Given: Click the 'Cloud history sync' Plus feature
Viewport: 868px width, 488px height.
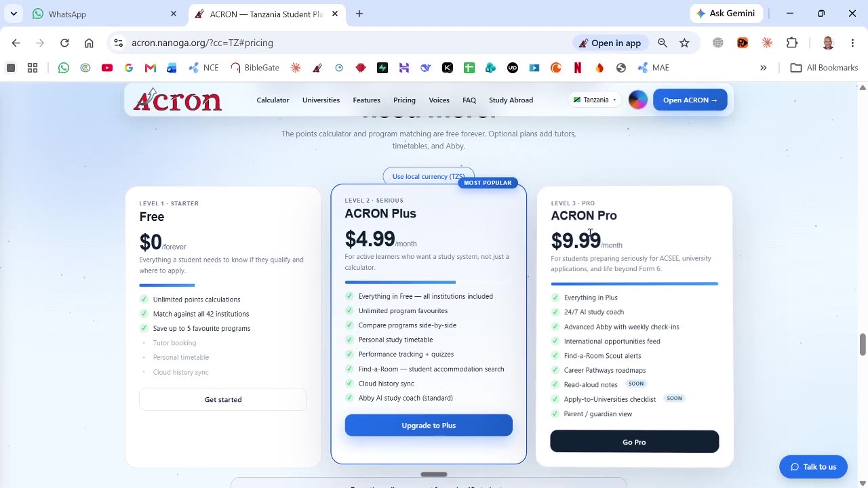Looking at the screenshot, I should pyautogui.click(x=386, y=384).
